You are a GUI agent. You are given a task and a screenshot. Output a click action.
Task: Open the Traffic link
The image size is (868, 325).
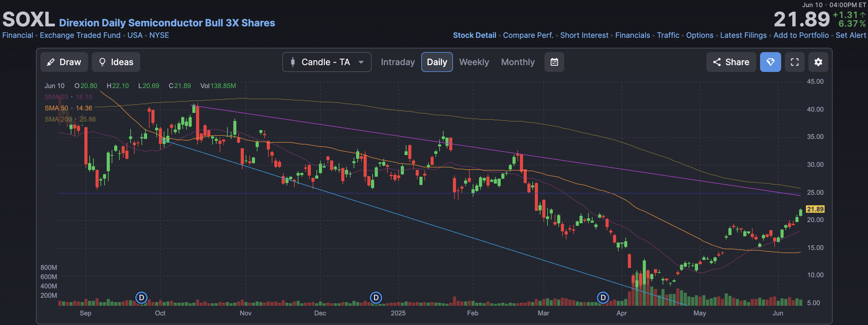coord(668,35)
